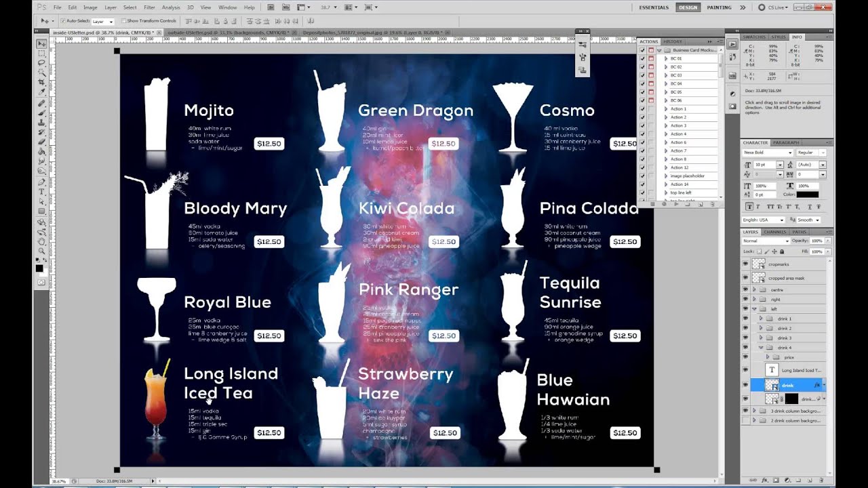
Task: Select the Crop tool
Action: 42,81
